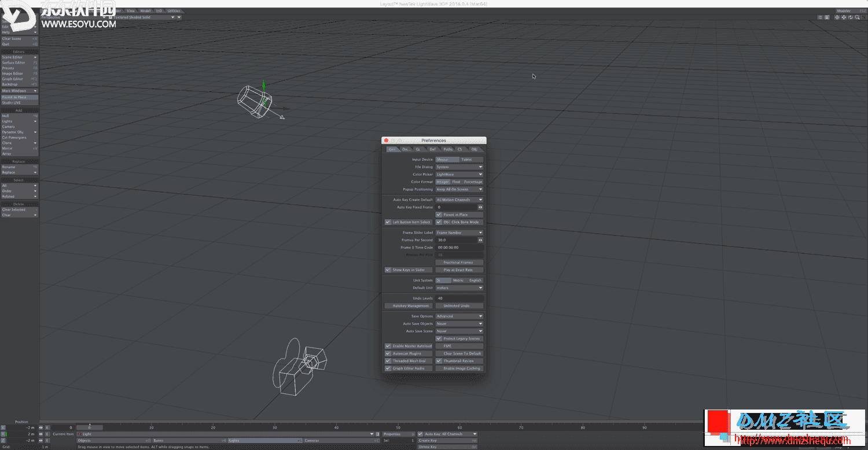Click the Enable Image Caching button

(459, 368)
